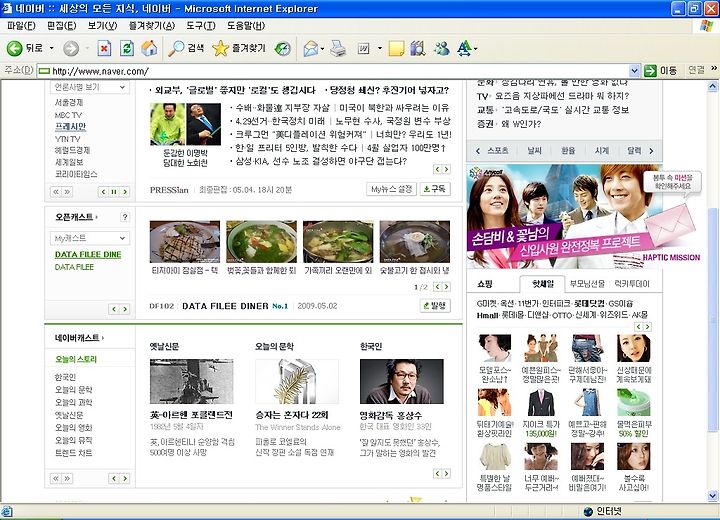Expand the 언론사별 보기 dropdown
This screenshot has height=520, width=720.
90,87
